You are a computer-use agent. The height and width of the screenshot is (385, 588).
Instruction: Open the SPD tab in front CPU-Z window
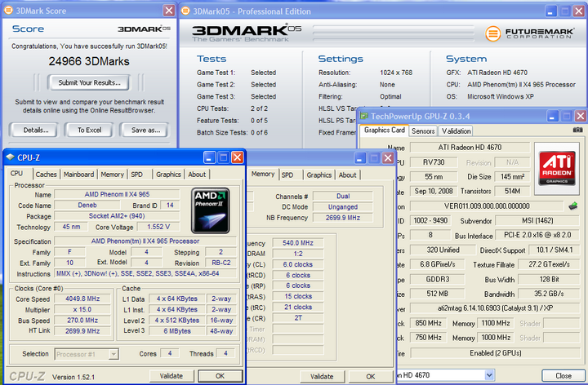pos(137,175)
